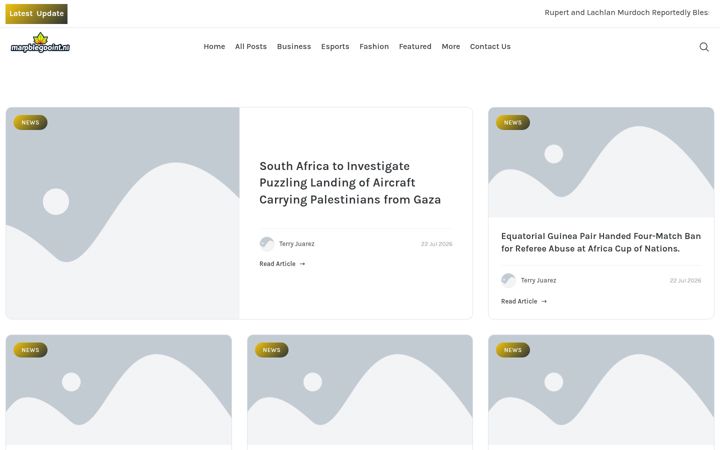
Task: Click the Latest Update button
Action: point(36,14)
